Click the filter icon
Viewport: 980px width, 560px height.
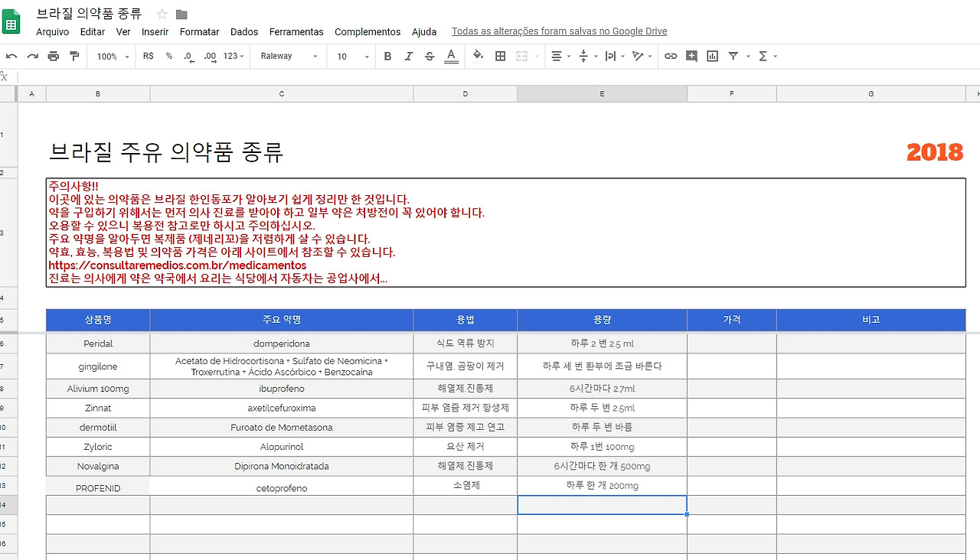point(733,56)
